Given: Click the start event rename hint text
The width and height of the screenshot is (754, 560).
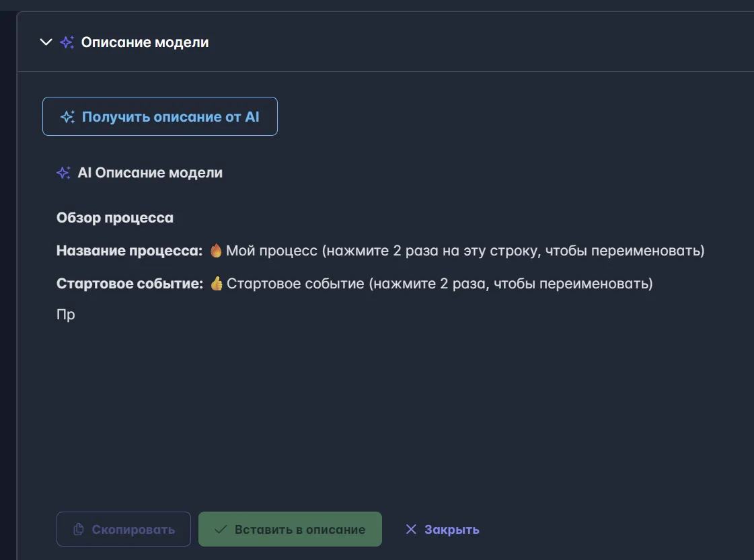Looking at the screenshot, I should point(439,283).
